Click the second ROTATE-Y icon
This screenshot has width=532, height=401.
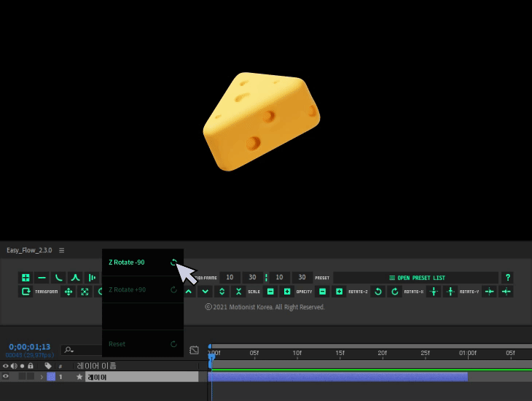pyautogui.click(x=506, y=292)
